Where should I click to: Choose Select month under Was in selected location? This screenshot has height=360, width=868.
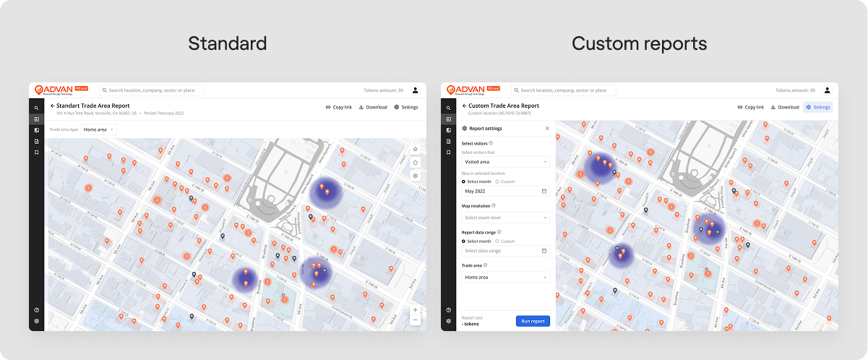(477, 181)
